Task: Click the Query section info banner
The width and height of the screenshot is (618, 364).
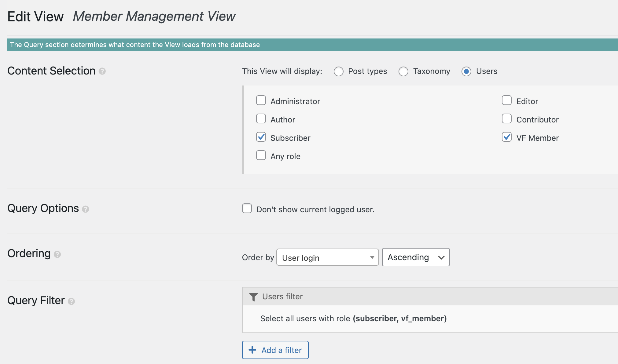Action: point(313,45)
